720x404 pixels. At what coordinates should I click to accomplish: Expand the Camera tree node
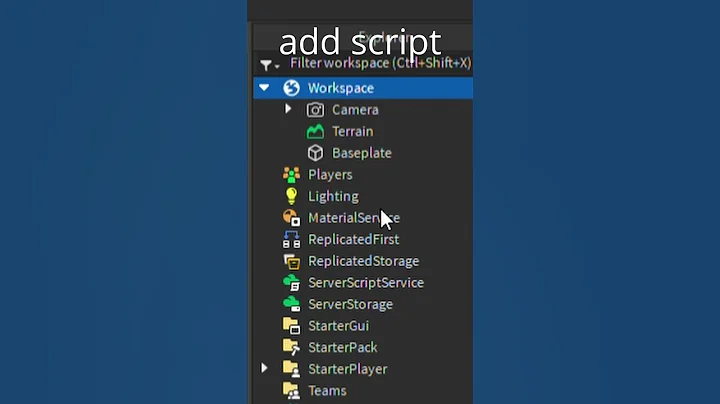coord(288,109)
